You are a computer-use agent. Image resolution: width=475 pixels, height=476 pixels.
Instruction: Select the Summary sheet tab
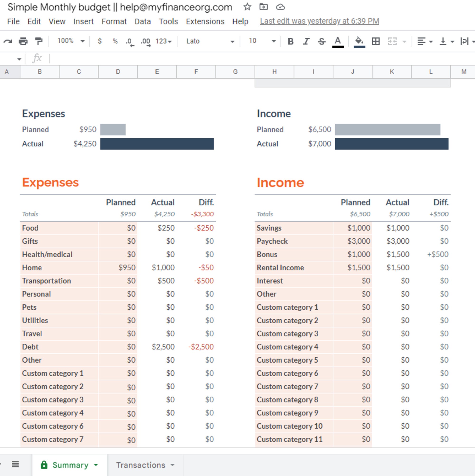pos(70,465)
